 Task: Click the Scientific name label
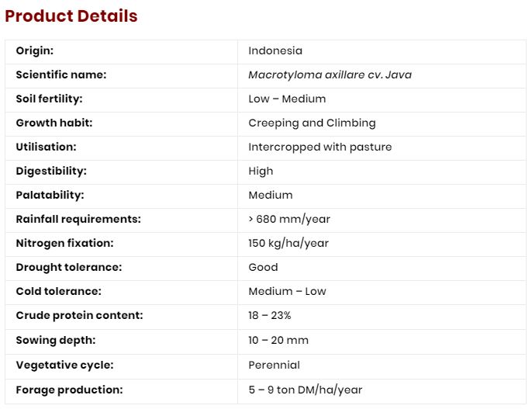tap(61, 75)
